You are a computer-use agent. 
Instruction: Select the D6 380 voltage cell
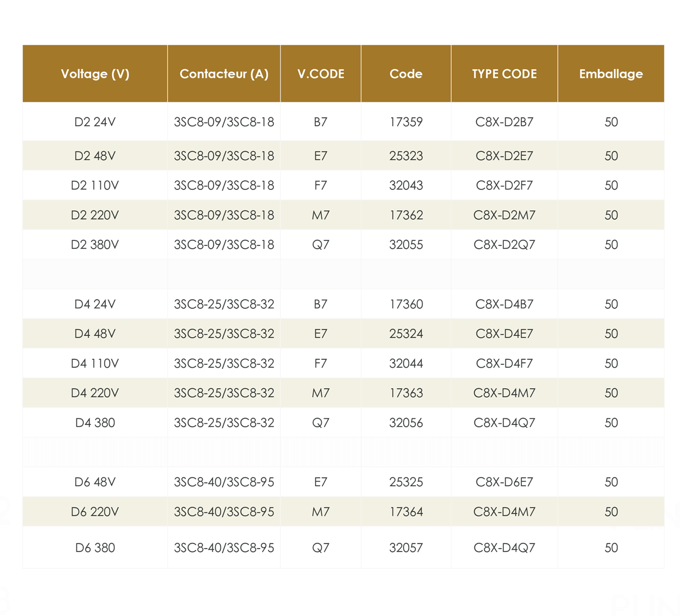95,548
